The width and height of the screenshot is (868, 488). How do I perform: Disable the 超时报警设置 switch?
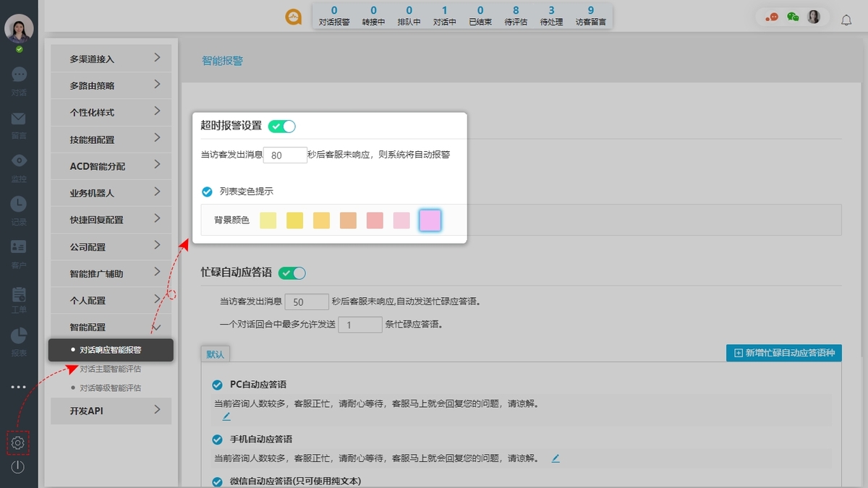[x=281, y=125]
